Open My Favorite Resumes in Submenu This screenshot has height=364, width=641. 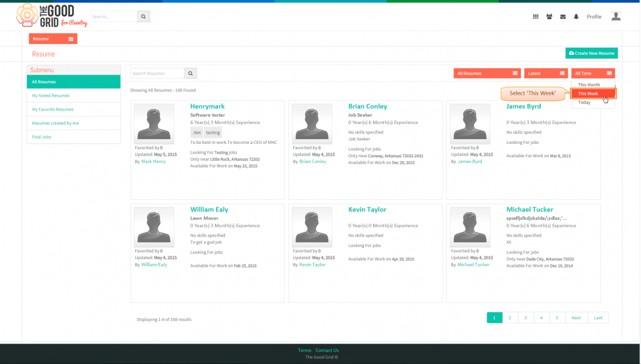tap(73, 109)
